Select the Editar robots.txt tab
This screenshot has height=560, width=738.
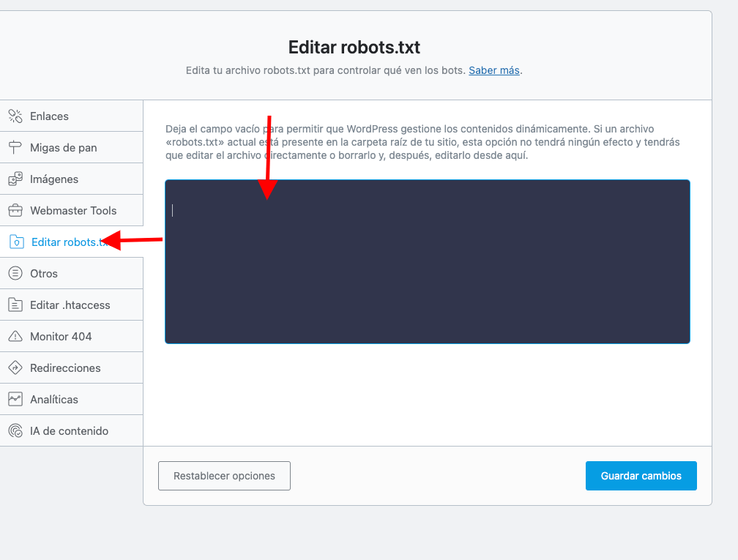71,242
